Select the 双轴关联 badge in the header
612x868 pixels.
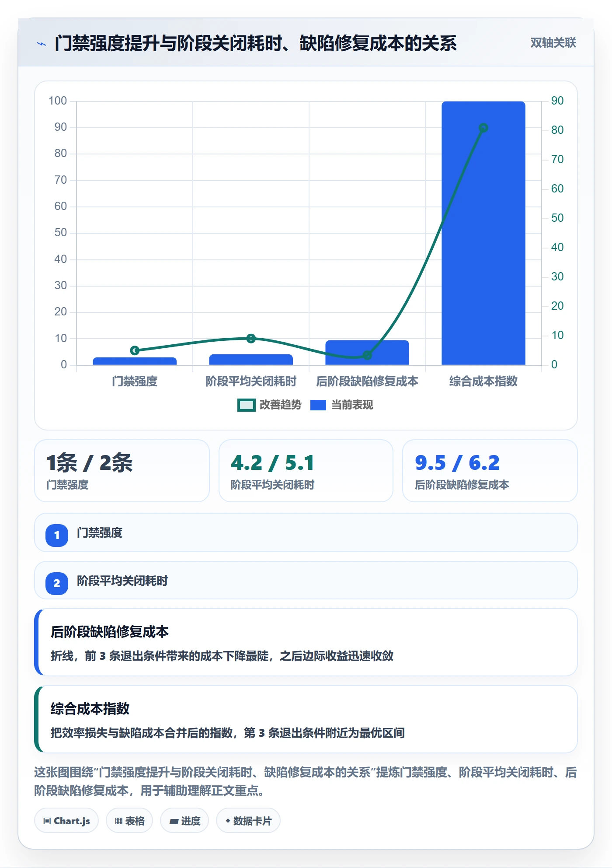[553, 43]
